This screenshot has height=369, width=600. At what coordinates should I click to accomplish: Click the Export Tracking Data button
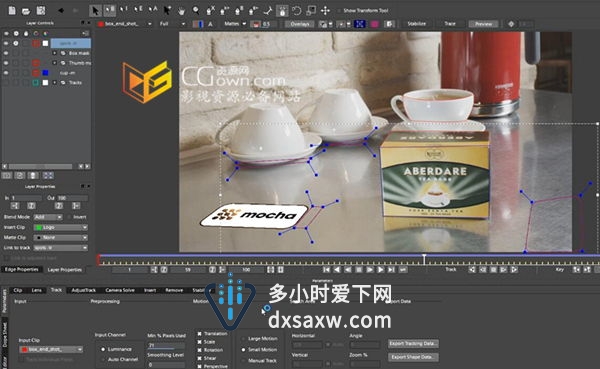click(413, 343)
